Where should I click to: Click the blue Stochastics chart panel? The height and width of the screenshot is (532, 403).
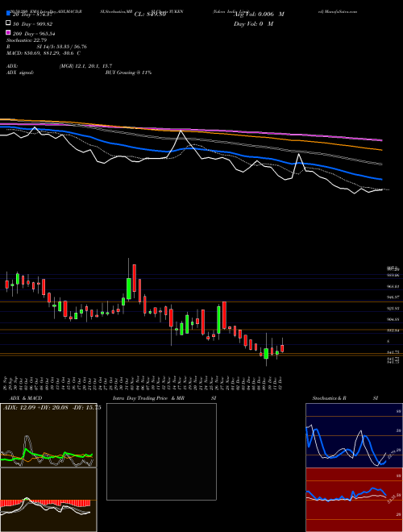pos(354,435)
